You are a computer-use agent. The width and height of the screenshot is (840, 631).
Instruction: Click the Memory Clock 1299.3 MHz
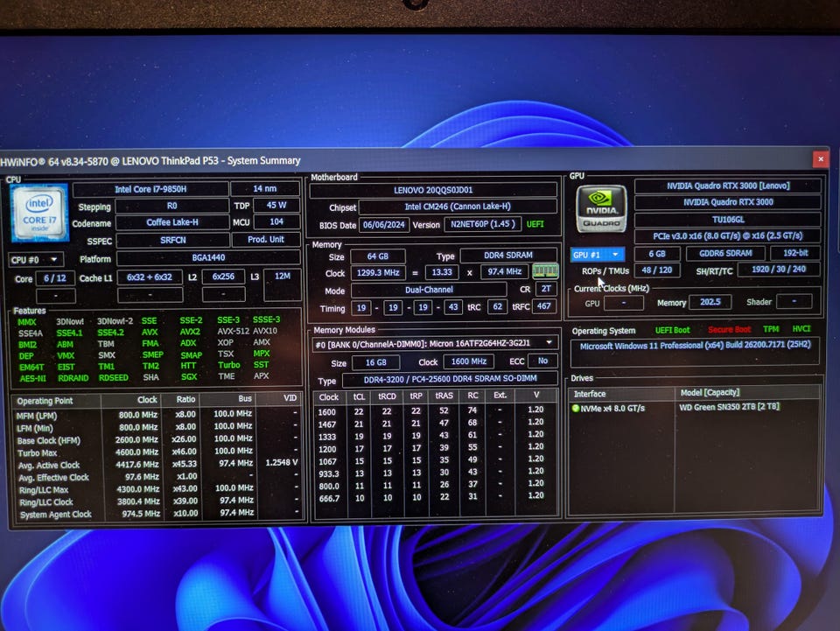pyautogui.click(x=378, y=273)
